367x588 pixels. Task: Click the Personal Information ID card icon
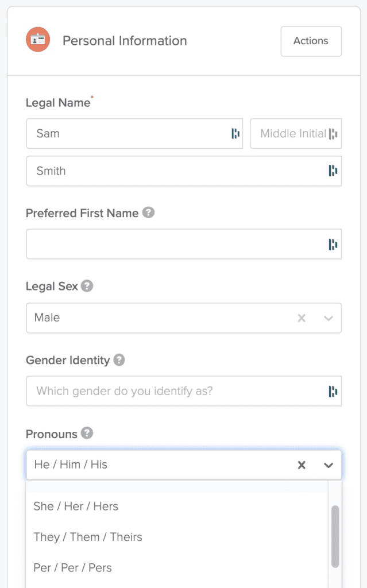(38, 40)
